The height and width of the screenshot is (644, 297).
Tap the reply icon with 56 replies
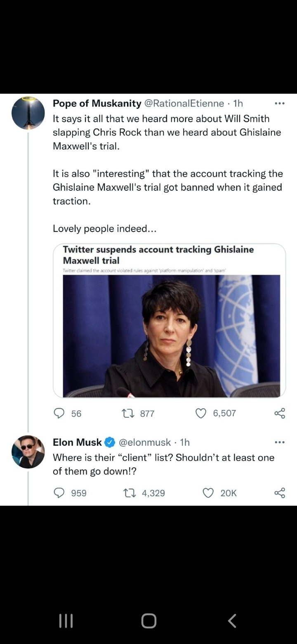tap(60, 413)
